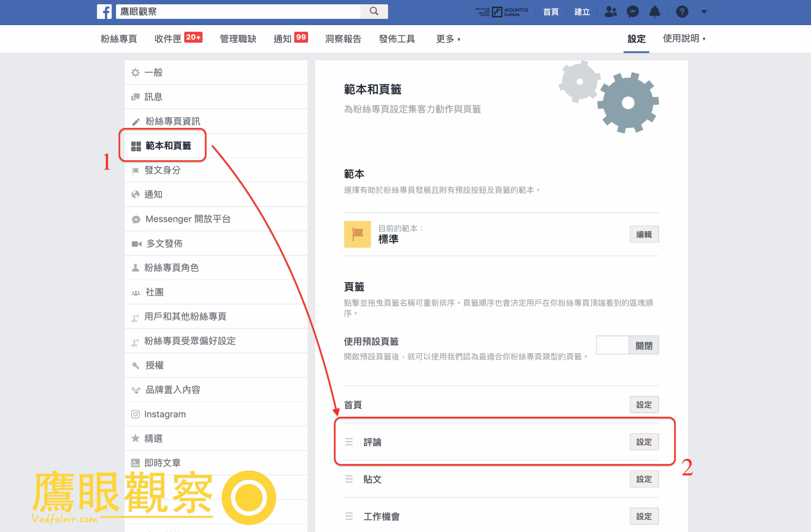
Task: Toggle the 使用預設頁籤 switch
Action: pyautogui.click(x=627, y=345)
